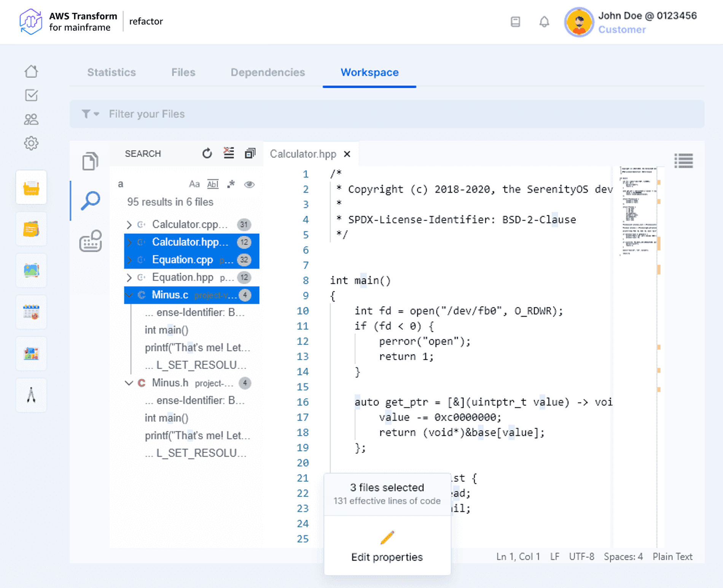Select the search panel magnifier icon
Viewport: 723px width, 588px height.
pyautogui.click(x=90, y=200)
